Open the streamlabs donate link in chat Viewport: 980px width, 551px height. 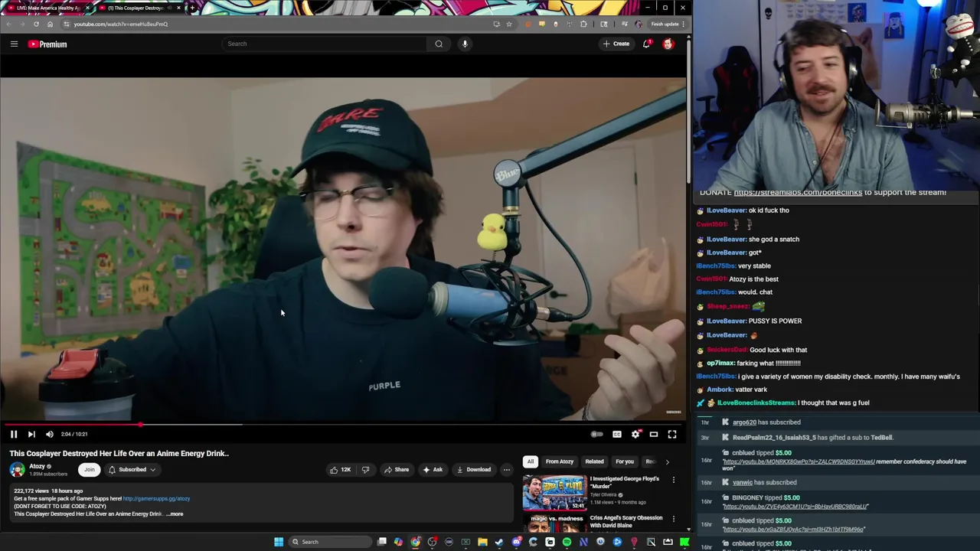click(798, 192)
